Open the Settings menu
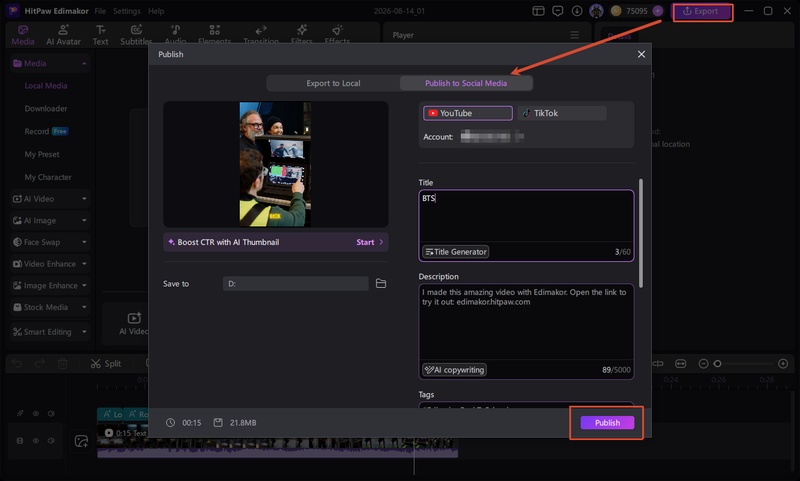Image resolution: width=800 pixels, height=481 pixels. coord(127,11)
